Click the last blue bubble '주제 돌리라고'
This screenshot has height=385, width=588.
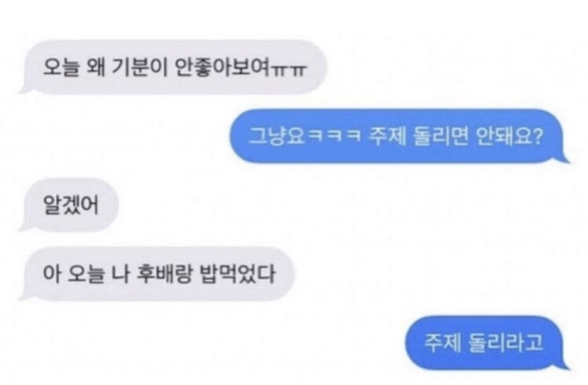point(487,343)
